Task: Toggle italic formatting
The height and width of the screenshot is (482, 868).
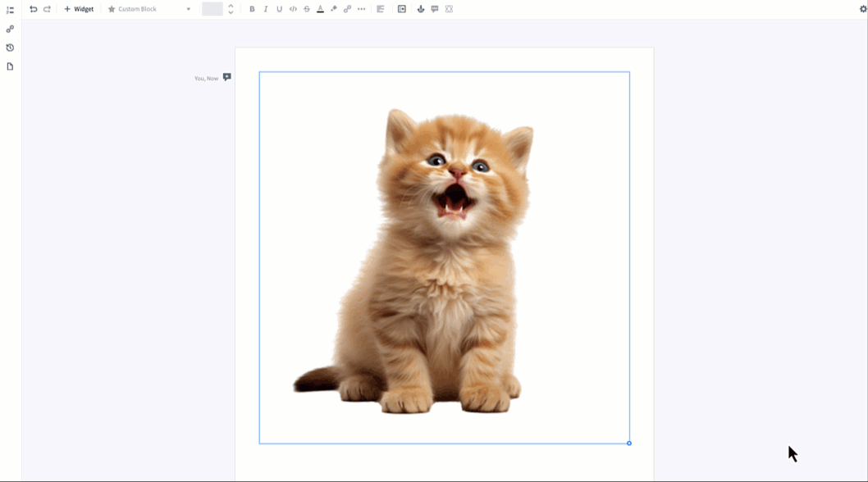Action: click(x=265, y=9)
